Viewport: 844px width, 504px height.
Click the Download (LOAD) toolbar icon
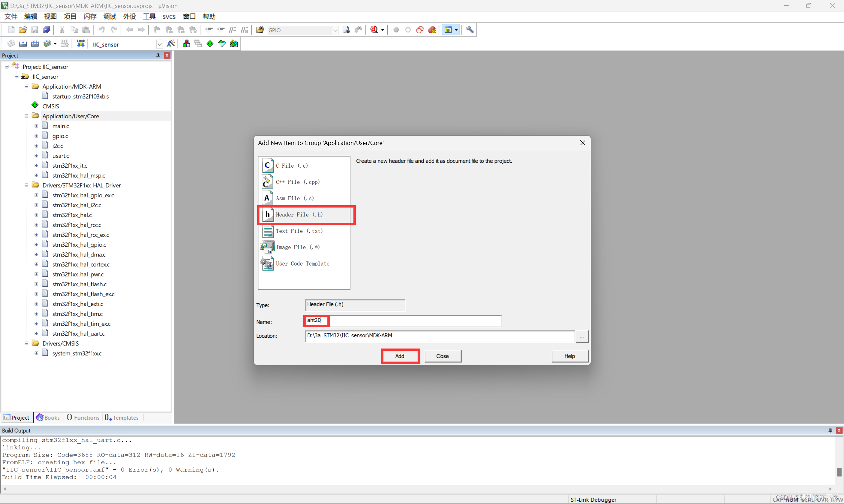(80, 44)
